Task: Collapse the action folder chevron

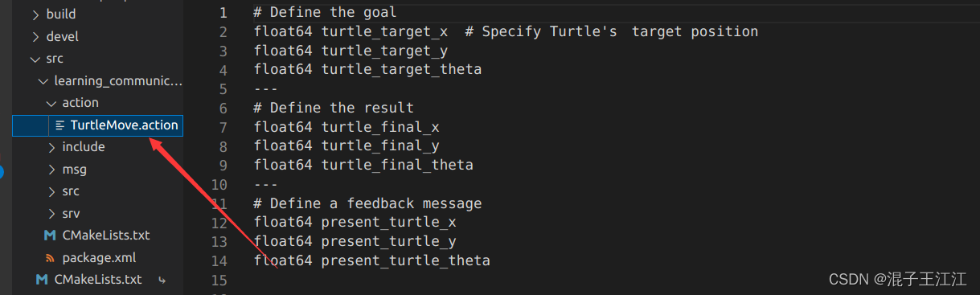Action: click(51, 103)
